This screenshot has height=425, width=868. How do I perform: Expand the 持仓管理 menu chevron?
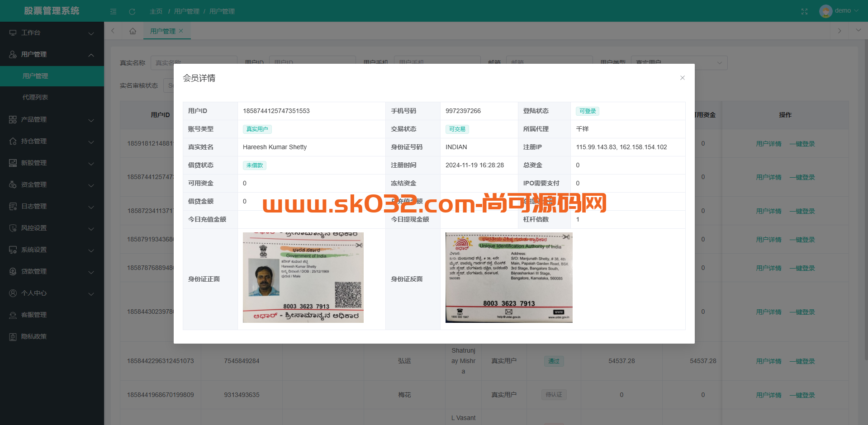point(91,142)
